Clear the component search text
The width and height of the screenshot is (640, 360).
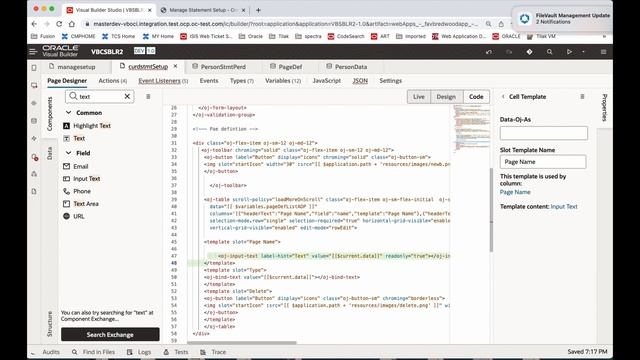click(127, 96)
